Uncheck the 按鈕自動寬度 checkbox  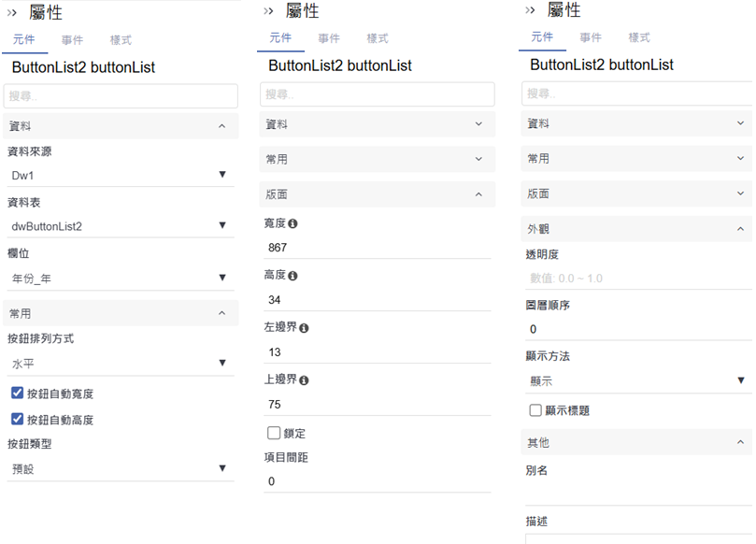[17, 394]
